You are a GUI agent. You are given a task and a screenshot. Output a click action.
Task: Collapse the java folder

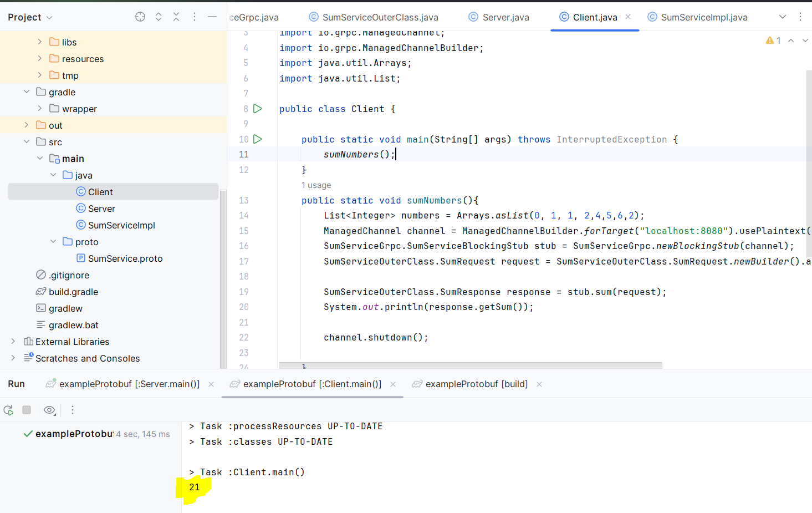click(x=53, y=175)
